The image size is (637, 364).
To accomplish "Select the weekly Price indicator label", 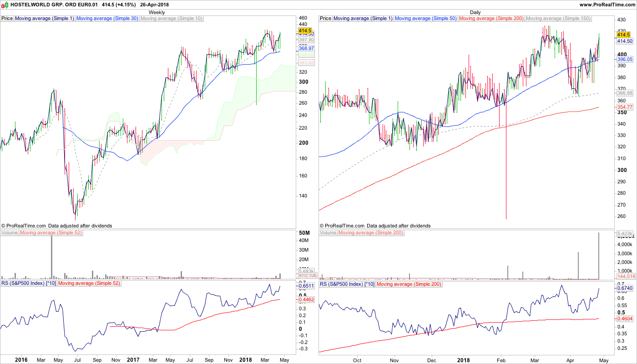I will point(7,19).
